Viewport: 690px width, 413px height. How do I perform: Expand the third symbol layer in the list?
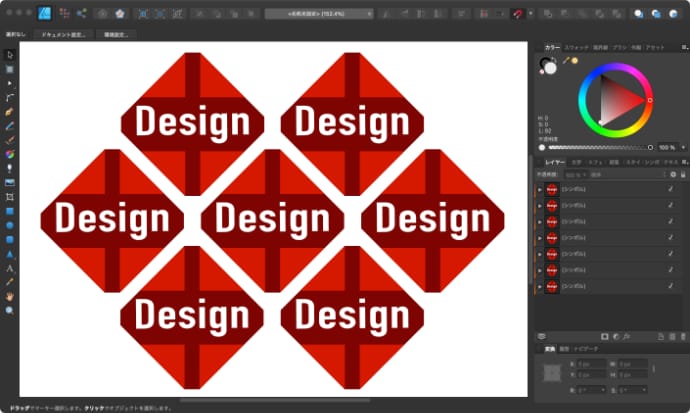click(x=540, y=222)
